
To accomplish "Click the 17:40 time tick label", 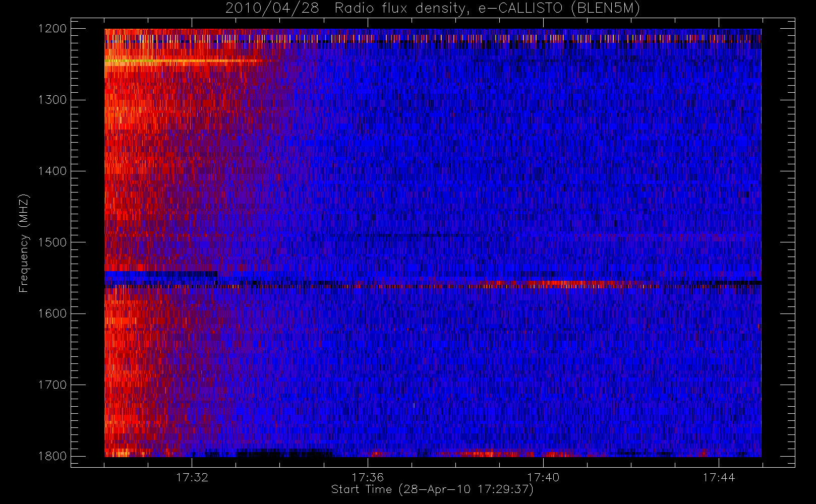I will 543,477.
